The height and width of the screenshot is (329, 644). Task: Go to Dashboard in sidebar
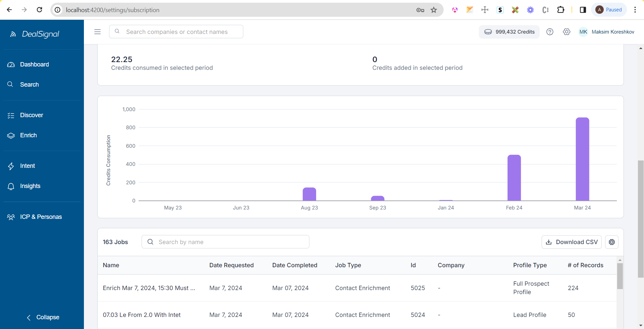click(34, 64)
